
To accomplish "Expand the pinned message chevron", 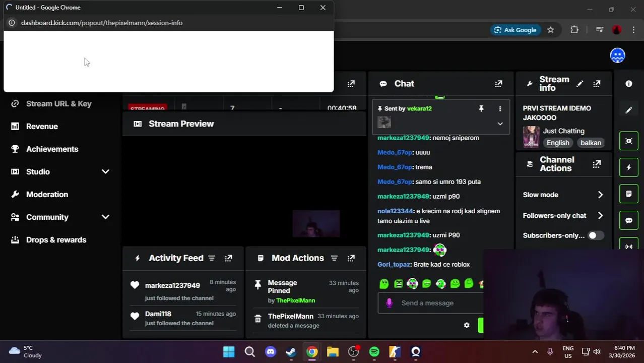I will click(500, 124).
